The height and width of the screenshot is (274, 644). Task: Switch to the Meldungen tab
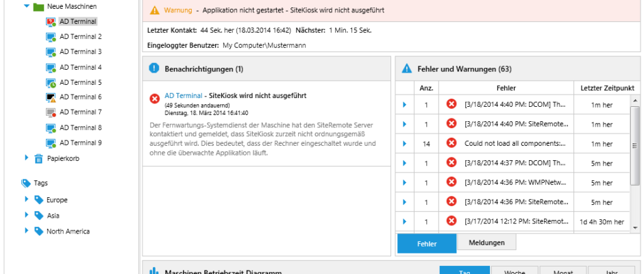tap(486, 242)
